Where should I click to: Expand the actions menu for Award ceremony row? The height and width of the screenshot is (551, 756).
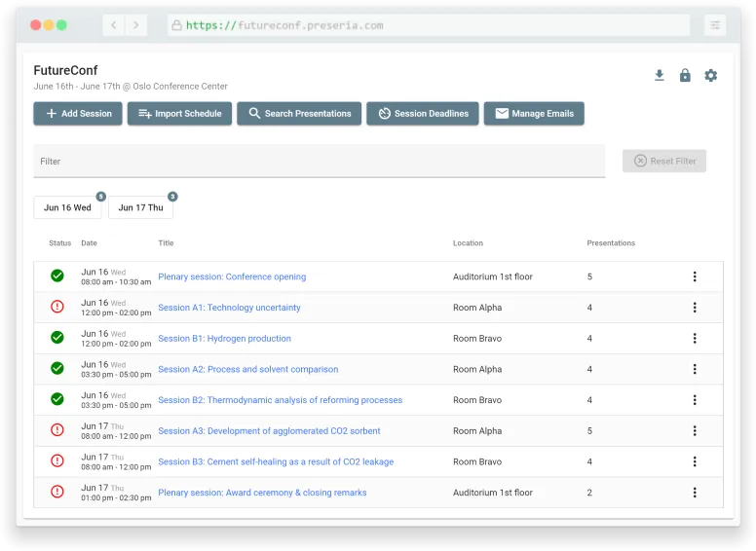[695, 493]
